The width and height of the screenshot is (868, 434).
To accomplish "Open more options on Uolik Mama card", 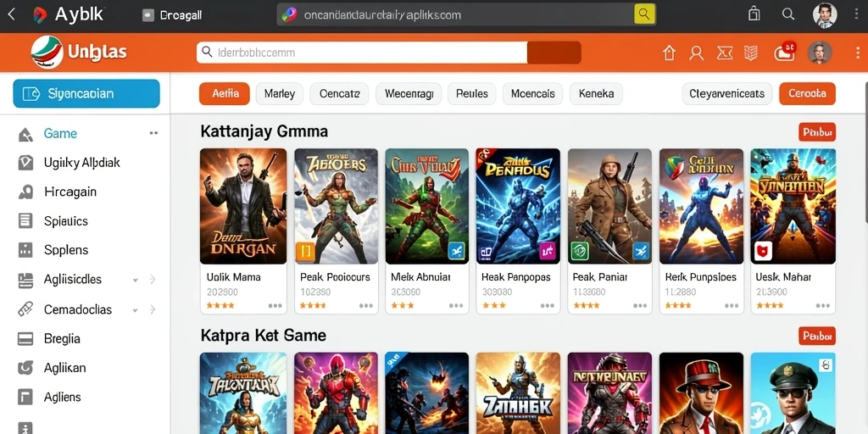I will tap(275, 305).
